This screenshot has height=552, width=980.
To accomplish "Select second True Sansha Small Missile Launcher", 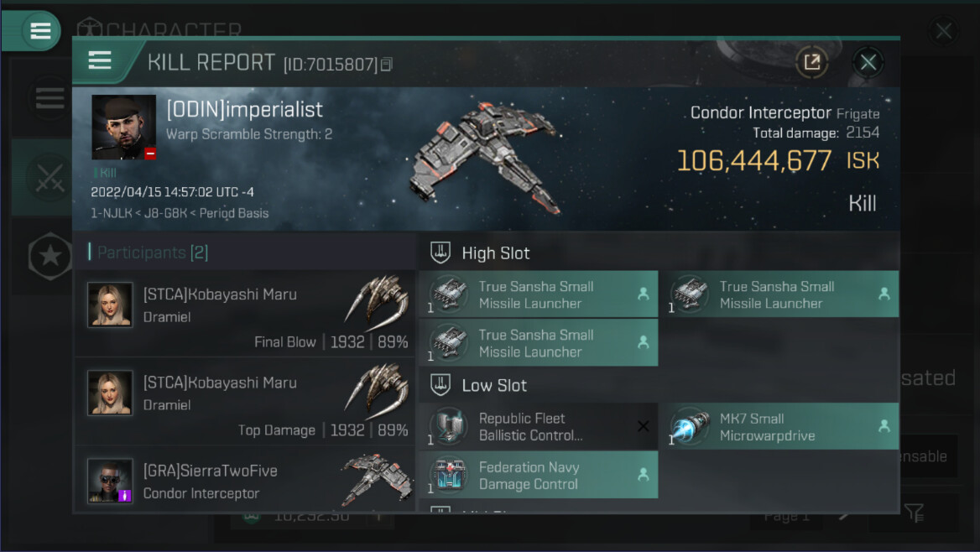I will 784,294.
